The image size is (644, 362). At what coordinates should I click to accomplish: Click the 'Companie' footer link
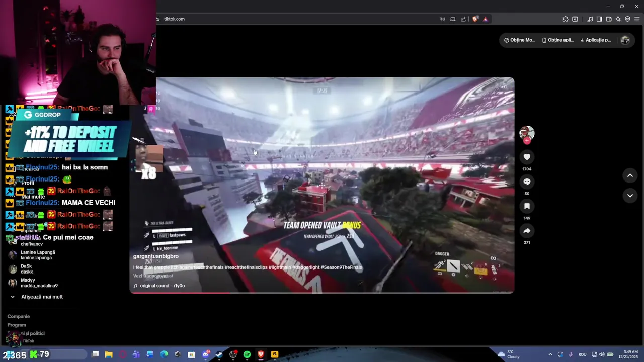[x=19, y=316]
